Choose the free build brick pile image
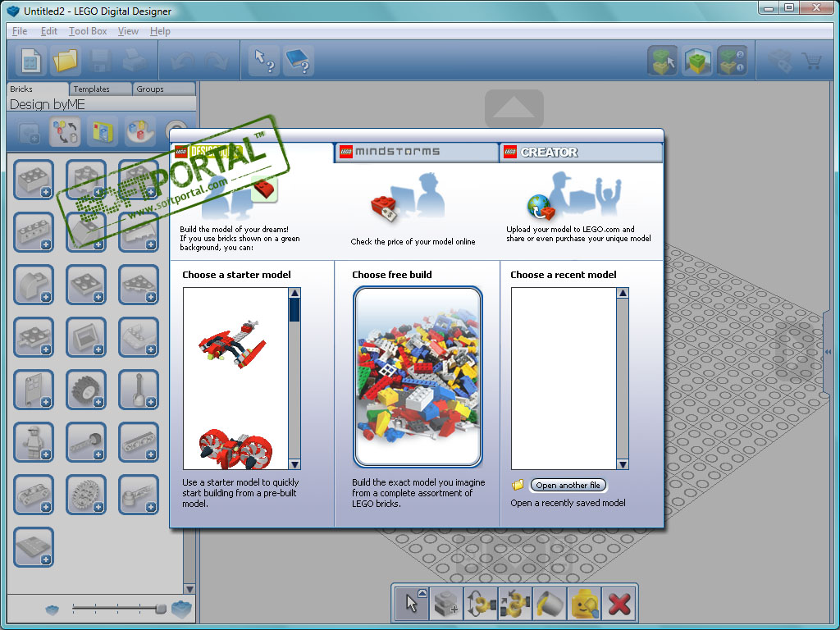 [x=418, y=377]
